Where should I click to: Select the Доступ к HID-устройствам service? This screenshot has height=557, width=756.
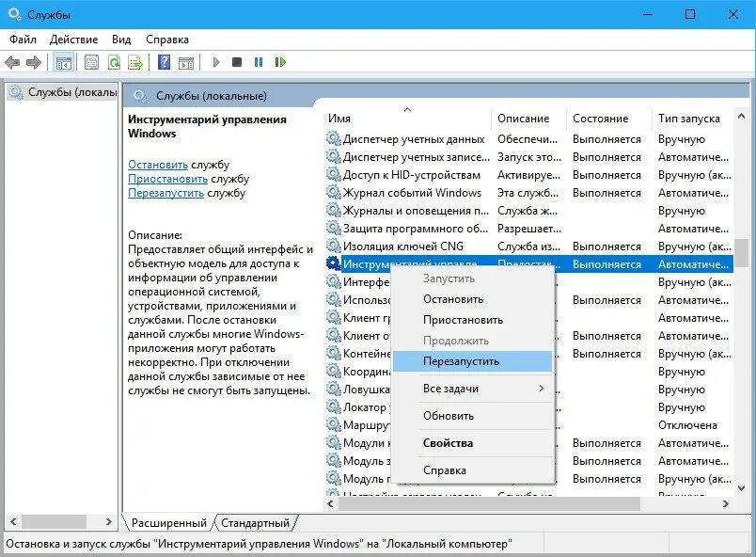(529, 175)
